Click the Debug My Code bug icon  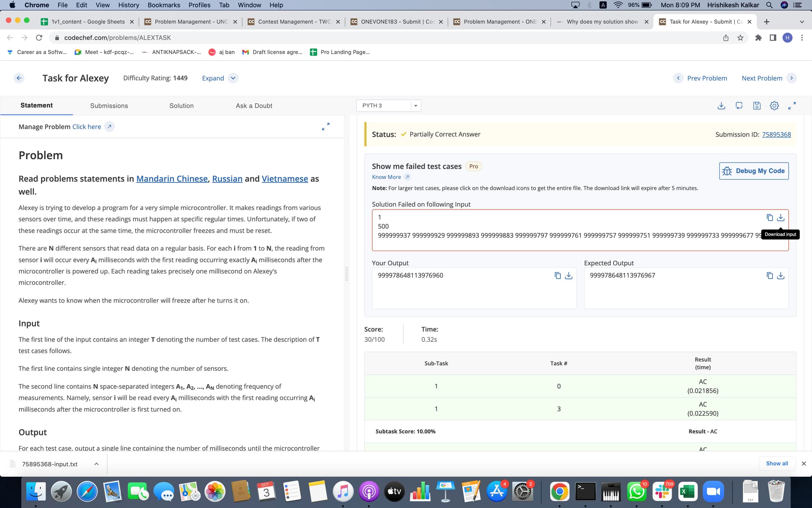[x=727, y=171]
